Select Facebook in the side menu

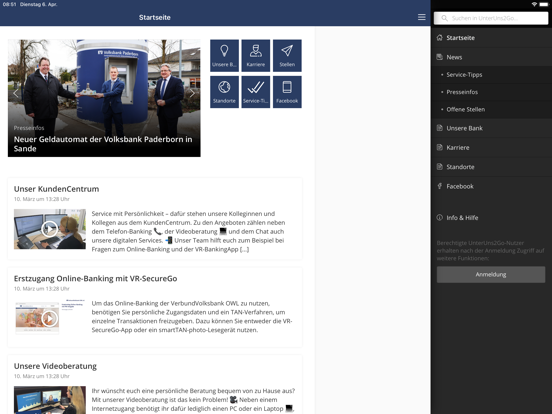click(491, 186)
